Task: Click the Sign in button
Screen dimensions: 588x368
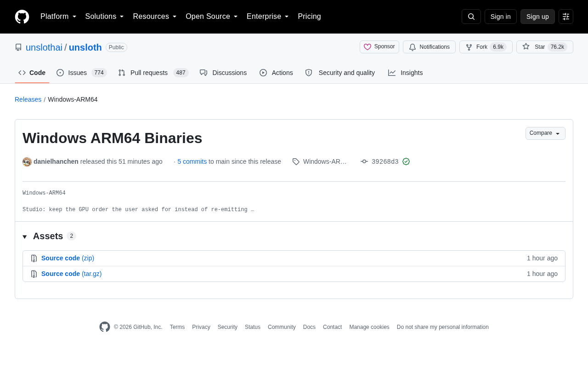Action: tap(501, 17)
